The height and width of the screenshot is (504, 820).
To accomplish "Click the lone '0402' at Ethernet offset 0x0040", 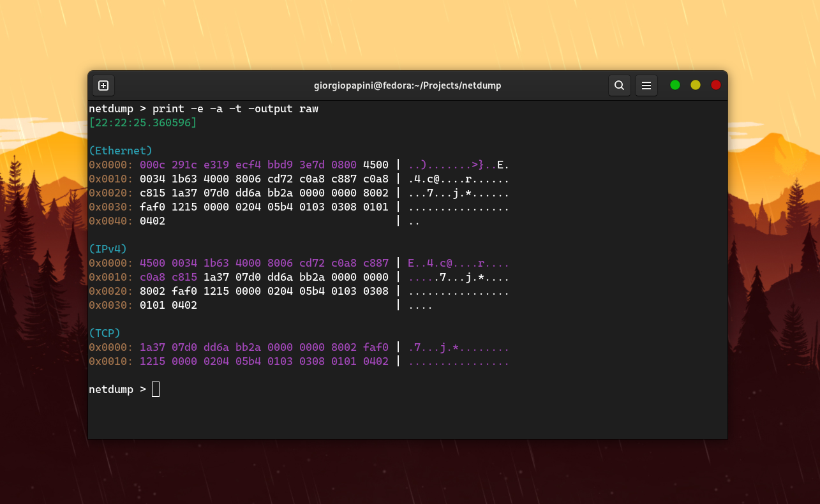I will tap(153, 221).
